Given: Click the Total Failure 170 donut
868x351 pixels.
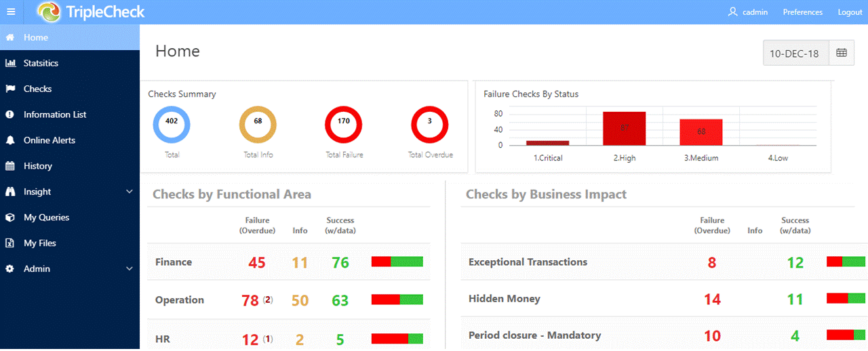Looking at the screenshot, I should 344,125.
